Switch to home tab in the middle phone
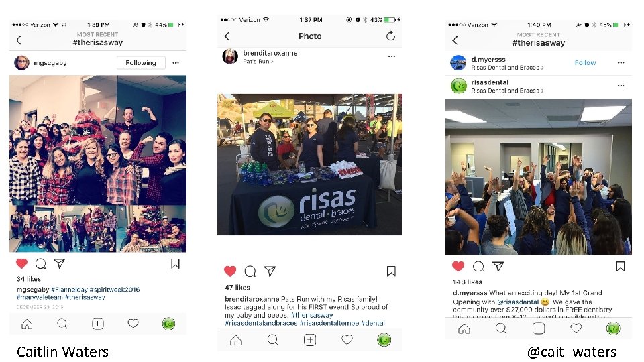 point(235,340)
